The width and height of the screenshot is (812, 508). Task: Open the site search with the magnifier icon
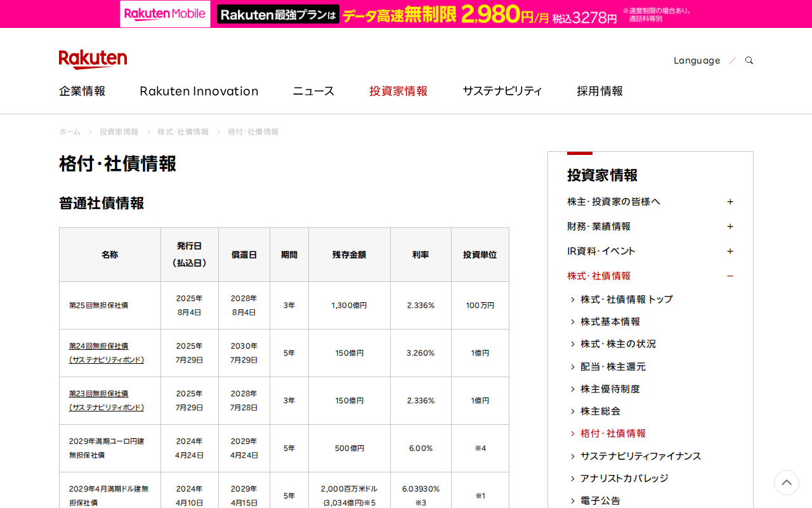click(749, 60)
